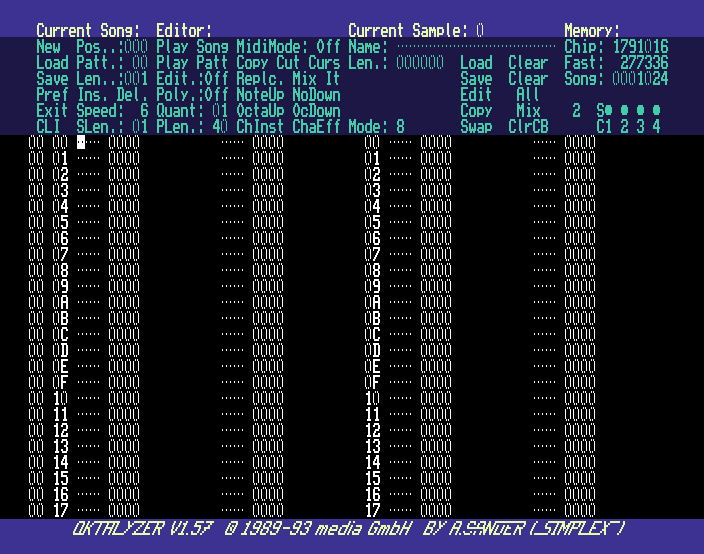The image size is (704, 554).
Task: Change the Quant value 01
Action: (x=220, y=111)
